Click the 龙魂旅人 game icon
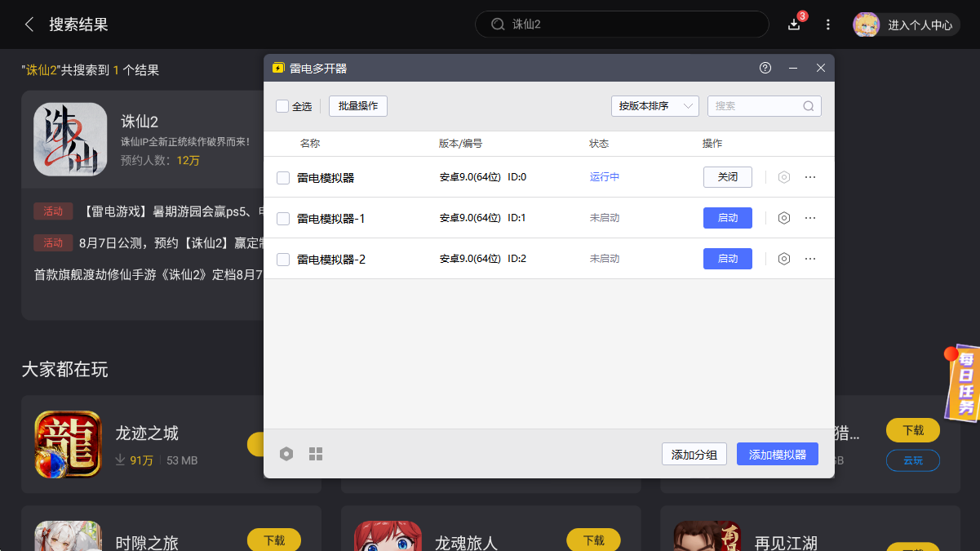 tap(388, 536)
